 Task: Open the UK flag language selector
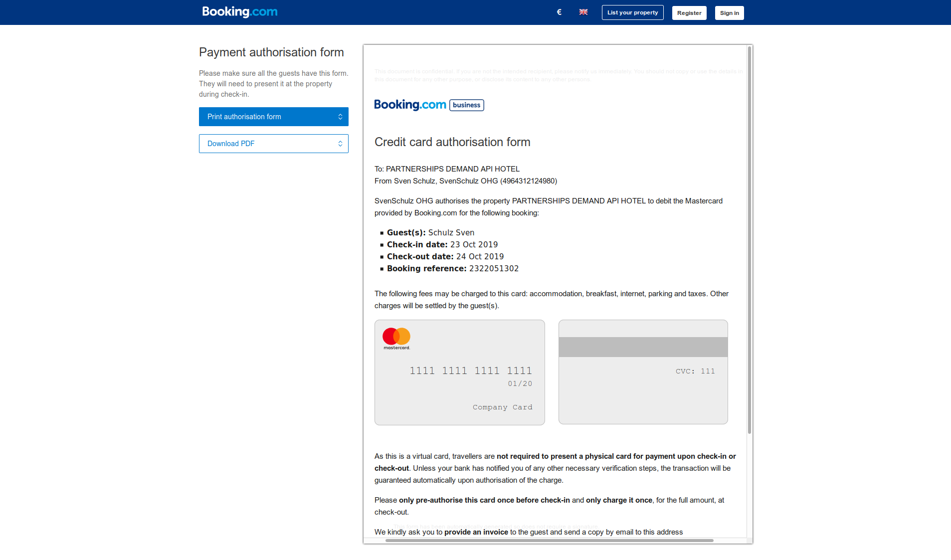coord(583,12)
